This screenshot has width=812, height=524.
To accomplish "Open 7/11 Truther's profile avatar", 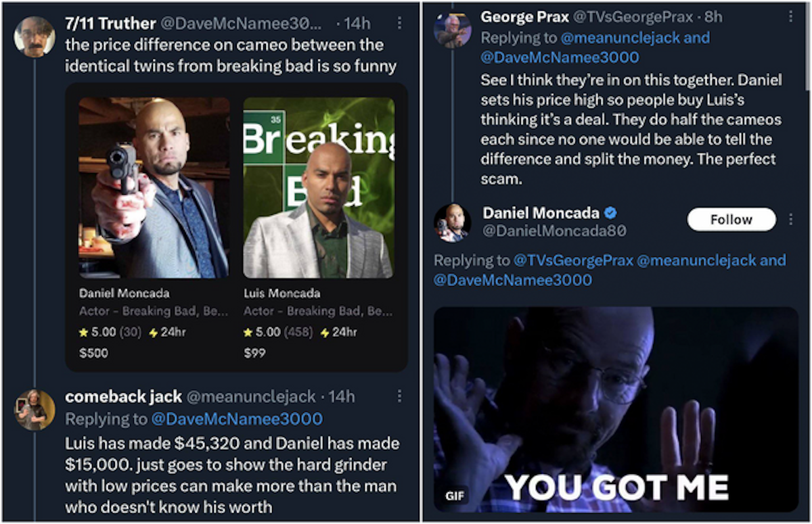I will click(34, 37).
